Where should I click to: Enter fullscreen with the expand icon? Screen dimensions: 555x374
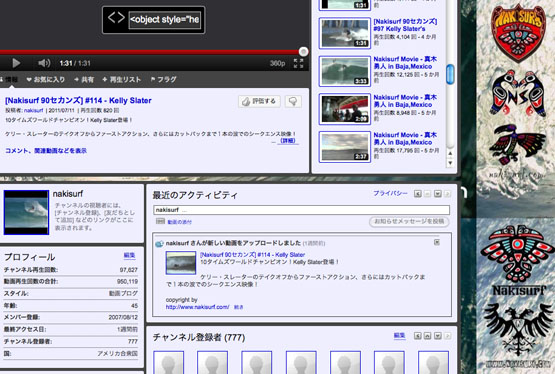(298, 63)
